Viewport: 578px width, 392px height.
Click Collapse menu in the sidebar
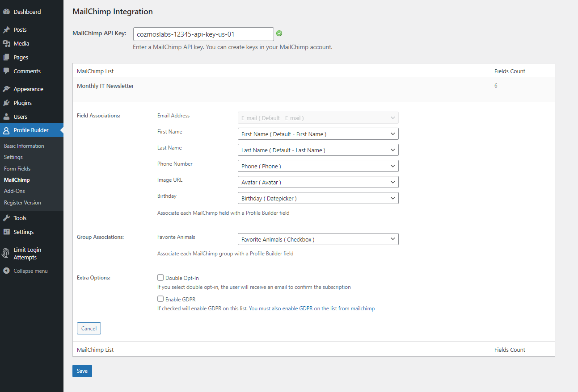coord(32,271)
